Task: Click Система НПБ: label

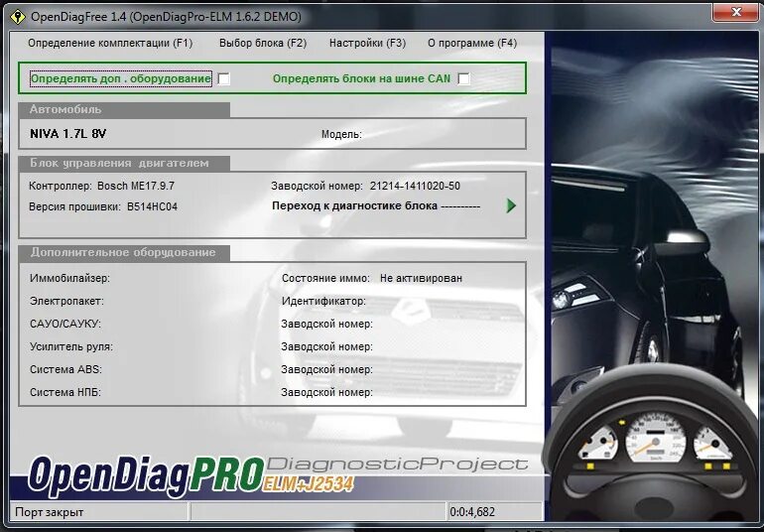Action: pyautogui.click(x=65, y=392)
